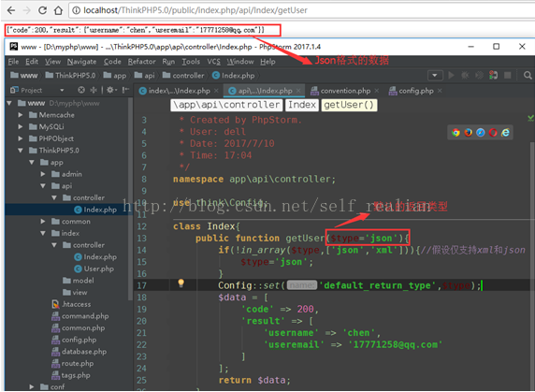This screenshot has width=535, height=392.
Task: Open the Refactor menu
Action: coord(141,62)
